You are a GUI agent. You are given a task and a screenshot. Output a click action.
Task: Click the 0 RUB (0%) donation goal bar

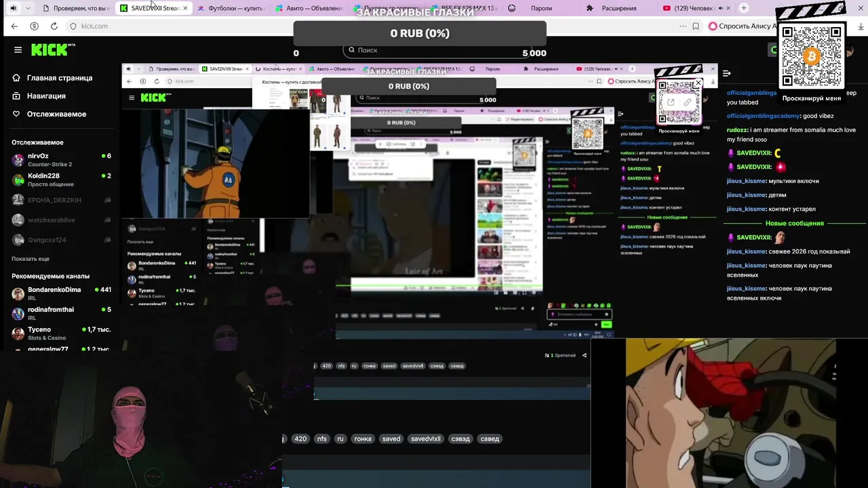coord(420,33)
